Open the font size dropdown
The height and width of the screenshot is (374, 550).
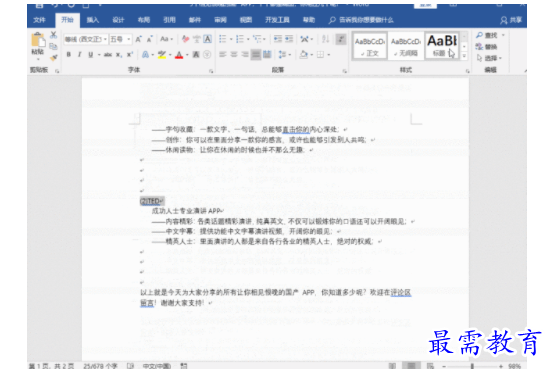tap(120, 39)
